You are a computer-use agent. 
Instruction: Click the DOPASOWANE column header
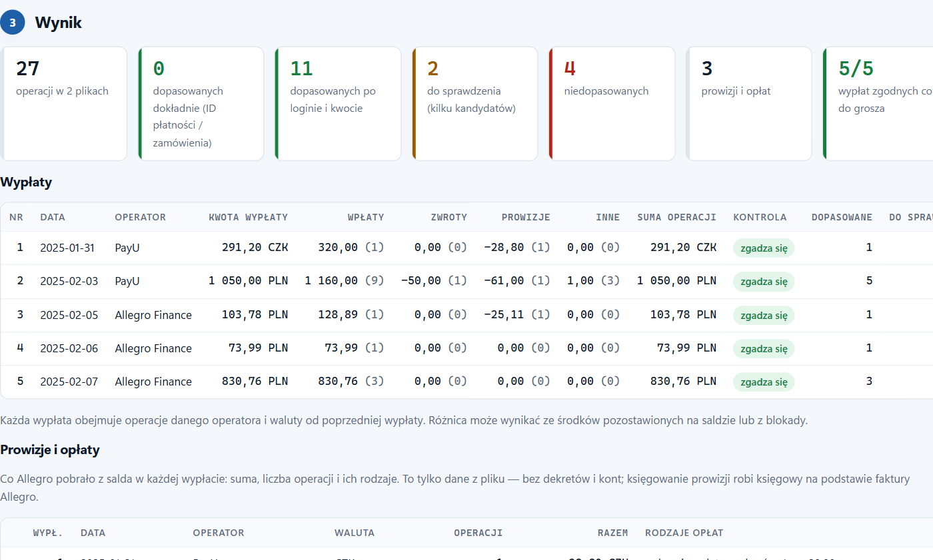point(842,217)
